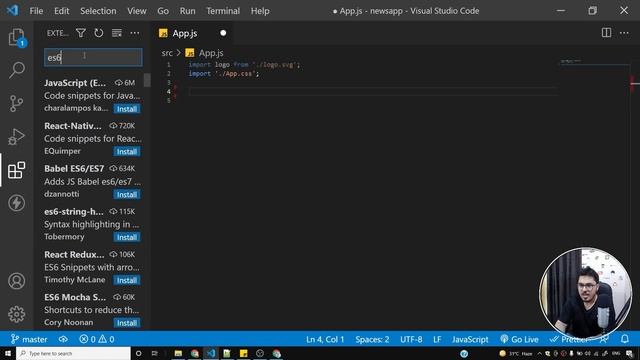Click the VS Code logo icon
Image resolution: width=640 pixels, height=360 pixels.
[12, 10]
